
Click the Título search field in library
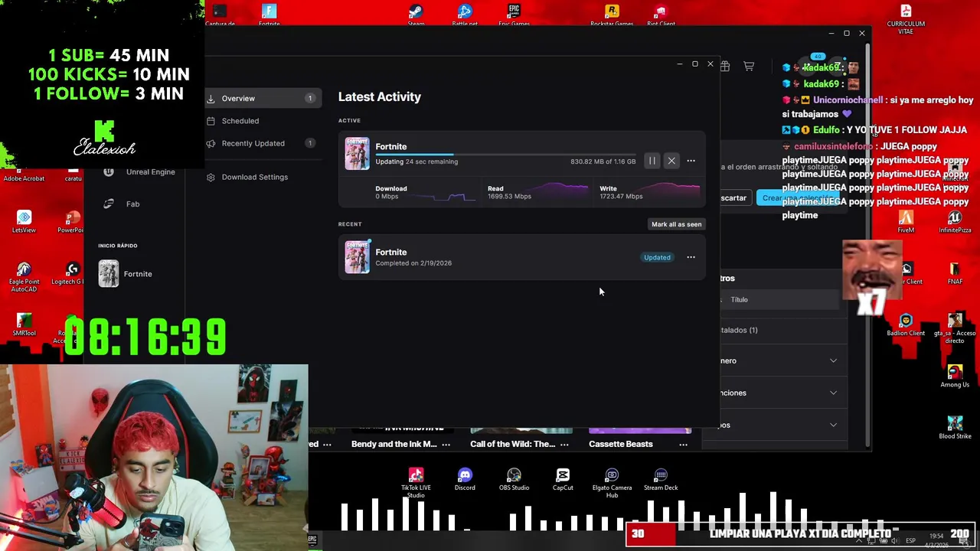coord(779,299)
